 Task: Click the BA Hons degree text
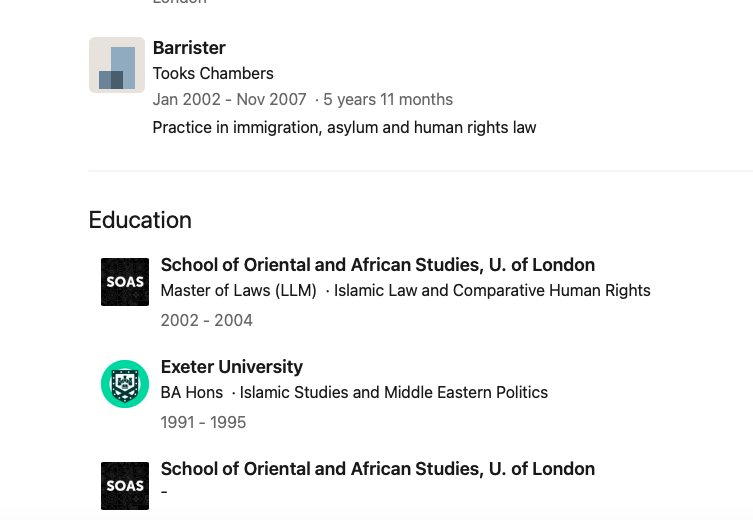click(x=191, y=393)
